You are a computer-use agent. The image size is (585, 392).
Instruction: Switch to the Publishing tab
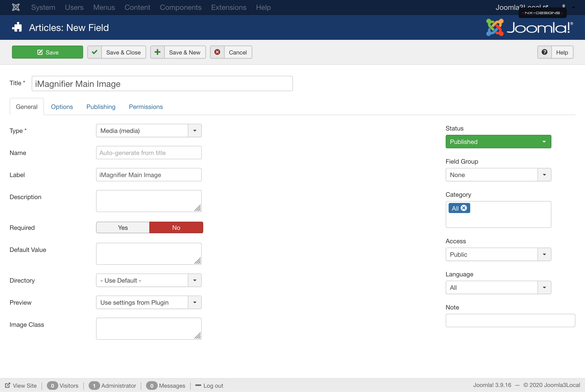(x=101, y=107)
